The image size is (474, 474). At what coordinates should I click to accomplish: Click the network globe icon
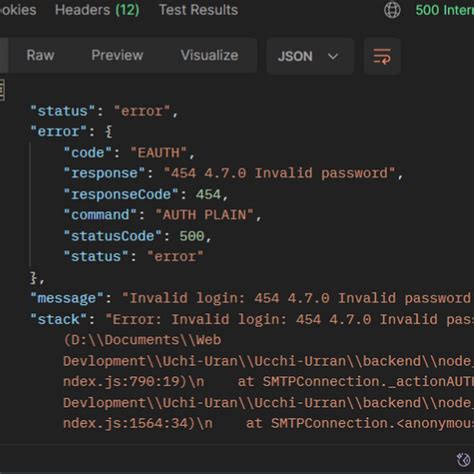coord(392,10)
